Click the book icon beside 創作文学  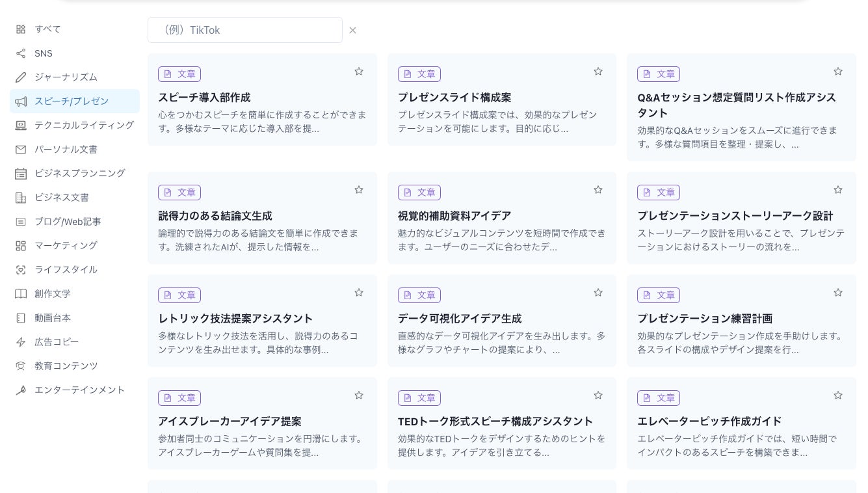click(21, 294)
